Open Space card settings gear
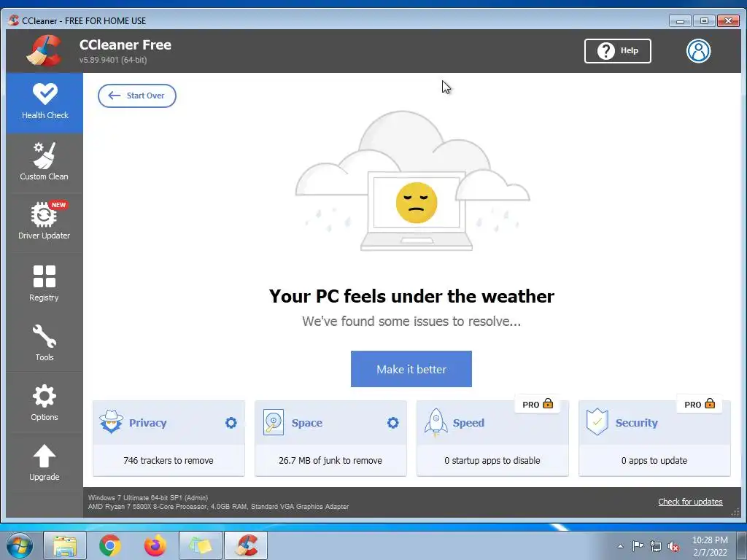The height and width of the screenshot is (560, 747). pos(393,423)
